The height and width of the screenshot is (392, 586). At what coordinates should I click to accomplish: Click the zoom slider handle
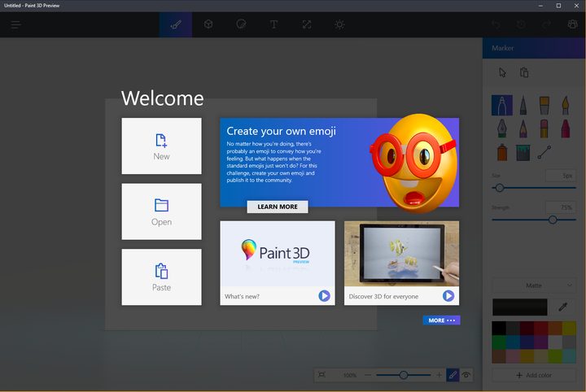[x=403, y=375]
